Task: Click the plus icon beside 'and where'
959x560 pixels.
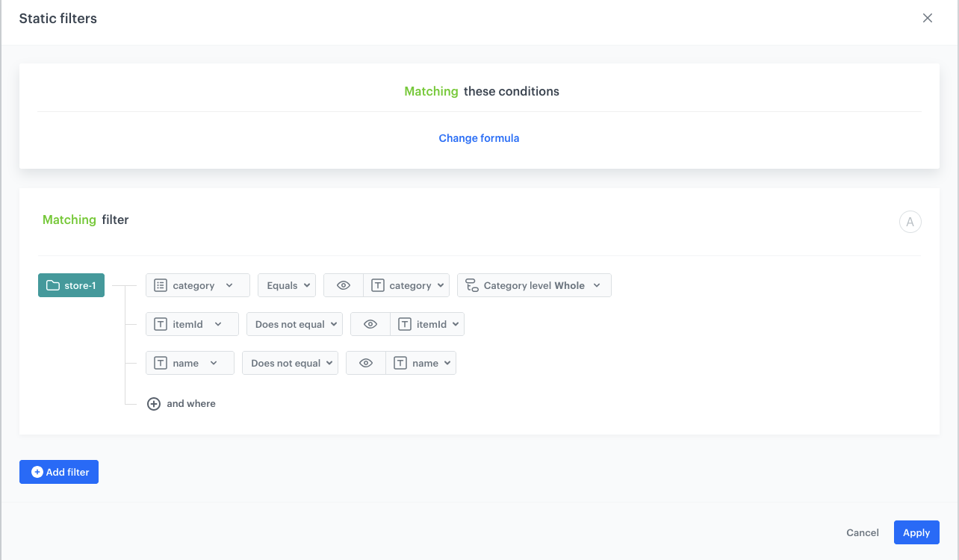Action: click(154, 404)
